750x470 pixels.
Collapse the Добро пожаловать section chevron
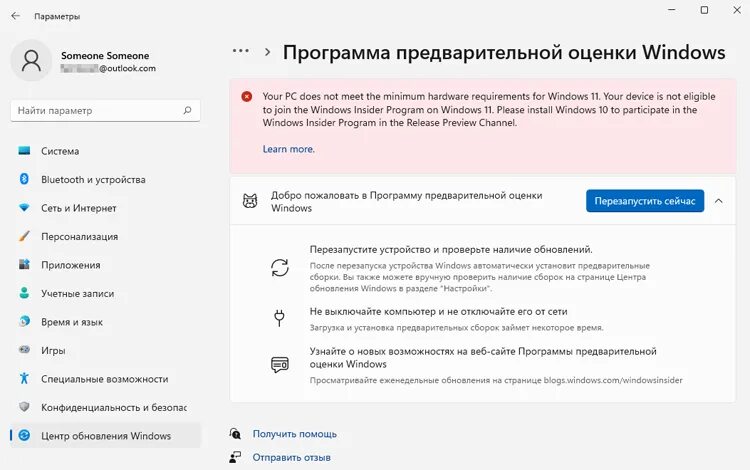click(718, 201)
